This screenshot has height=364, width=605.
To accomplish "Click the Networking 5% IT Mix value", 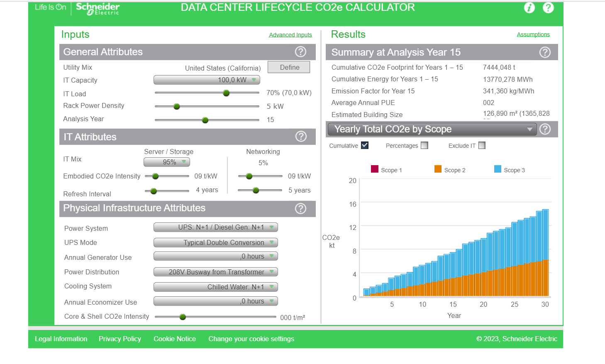I will pos(263,163).
